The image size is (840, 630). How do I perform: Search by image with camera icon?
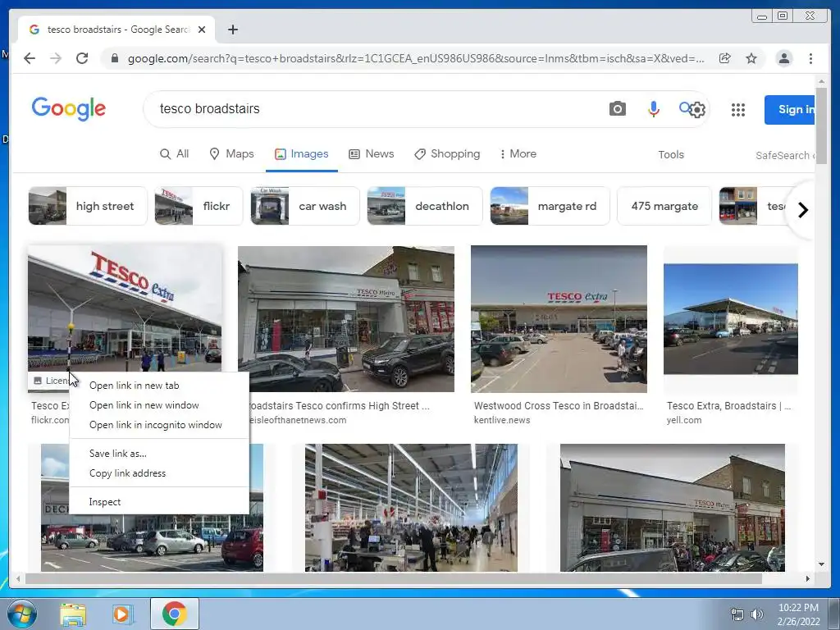pos(618,109)
